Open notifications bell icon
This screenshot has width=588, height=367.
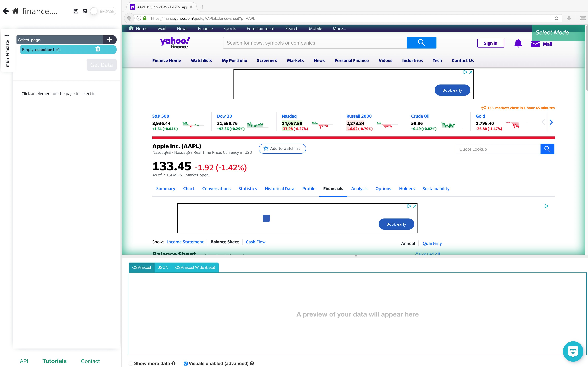518,43
